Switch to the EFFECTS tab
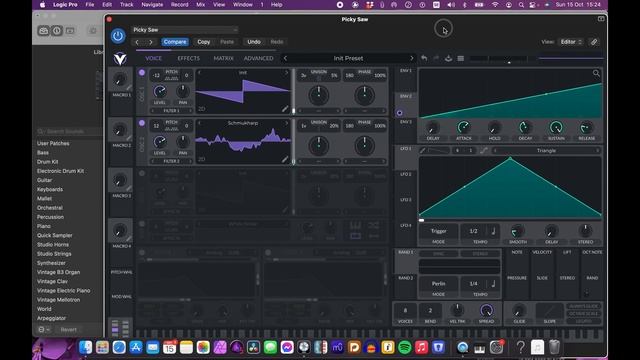This screenshot has height=360, width=640. point(189,58)
